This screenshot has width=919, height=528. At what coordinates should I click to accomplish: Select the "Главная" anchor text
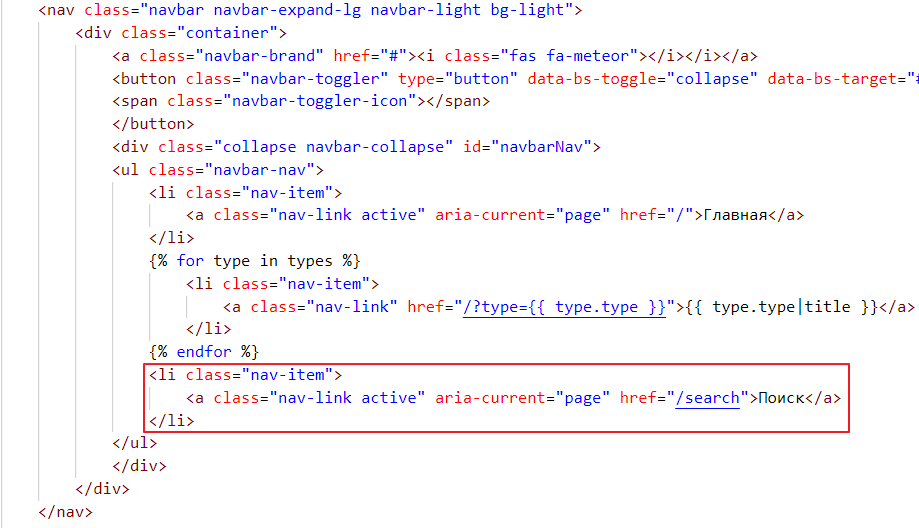click(735, 215)
